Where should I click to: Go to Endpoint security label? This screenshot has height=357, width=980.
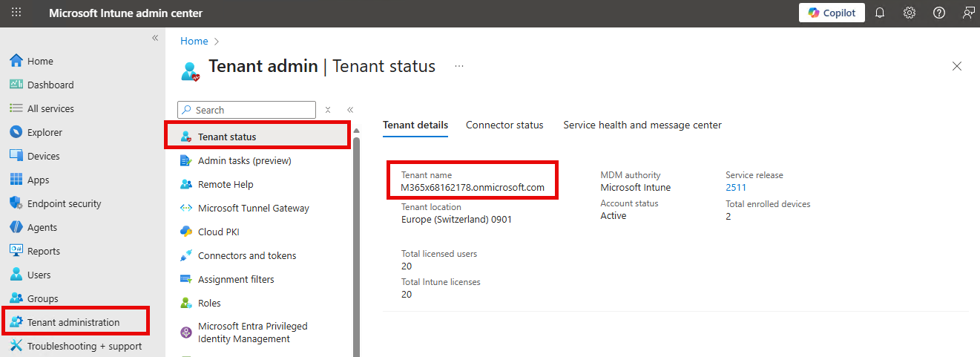click(x=65, y=203)
